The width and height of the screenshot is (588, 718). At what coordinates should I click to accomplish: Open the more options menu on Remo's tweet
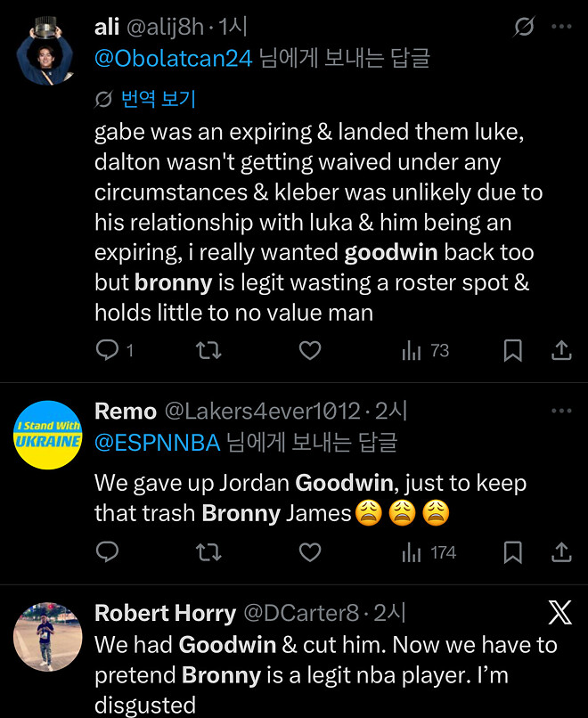click(561, 409)
